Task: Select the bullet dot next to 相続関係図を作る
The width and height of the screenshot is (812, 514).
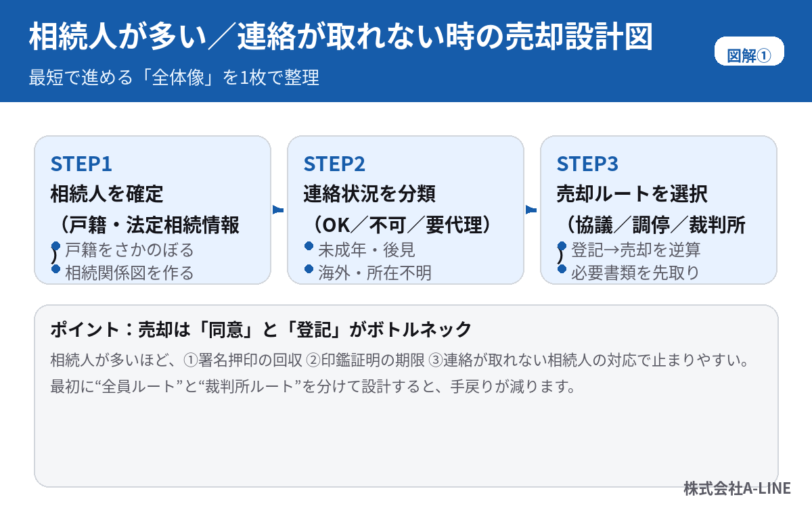Action: [56, 268]
